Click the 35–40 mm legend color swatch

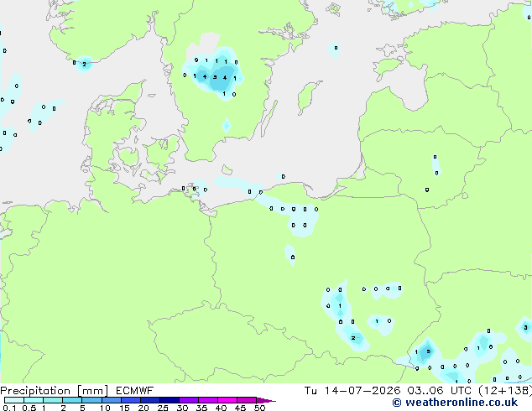pyautogui.click(x=208, y=400)
